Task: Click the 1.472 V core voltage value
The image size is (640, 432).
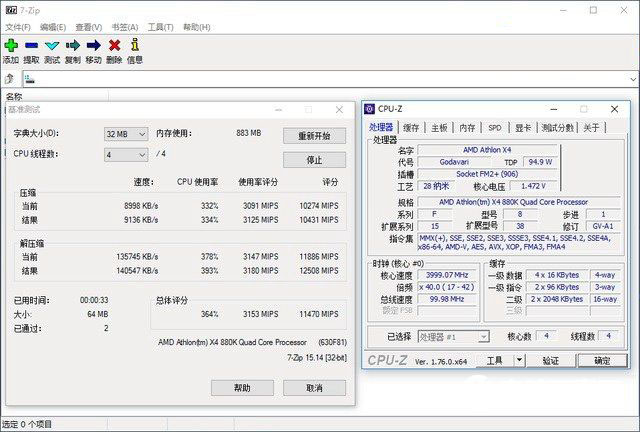Action: 533,186
